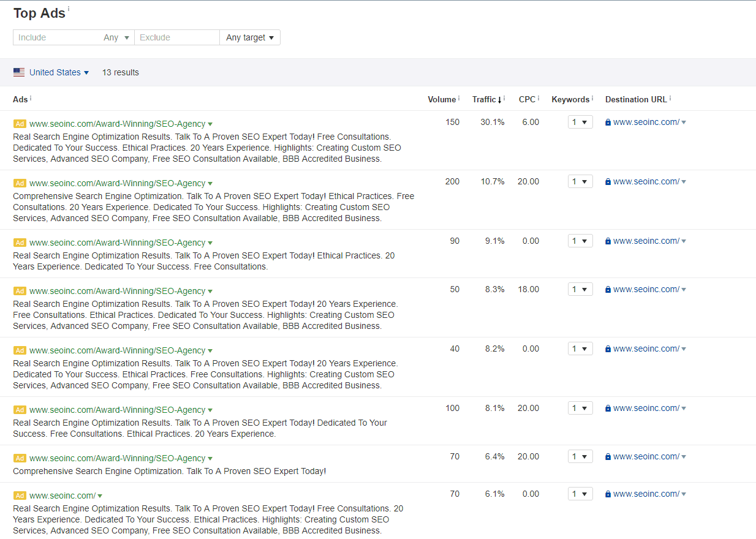The width and height of the screenshot is (756, 539).
Task: Click the US flag icon
Action: [19, 72]
